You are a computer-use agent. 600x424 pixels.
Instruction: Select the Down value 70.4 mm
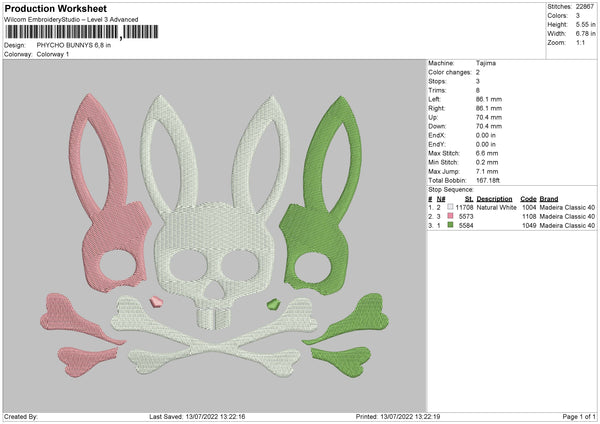(489, 126)
